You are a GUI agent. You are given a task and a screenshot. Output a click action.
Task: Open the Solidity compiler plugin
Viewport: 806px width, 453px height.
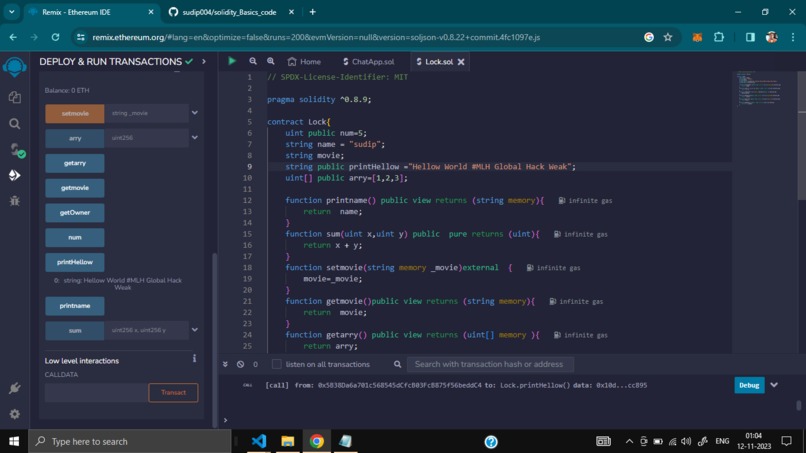[x=16, y=150]
